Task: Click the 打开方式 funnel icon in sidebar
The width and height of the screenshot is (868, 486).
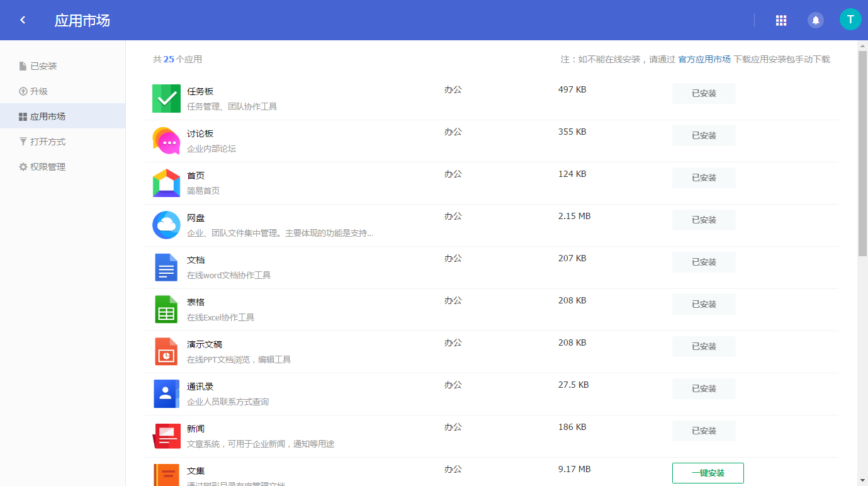Action: point(23,142)
